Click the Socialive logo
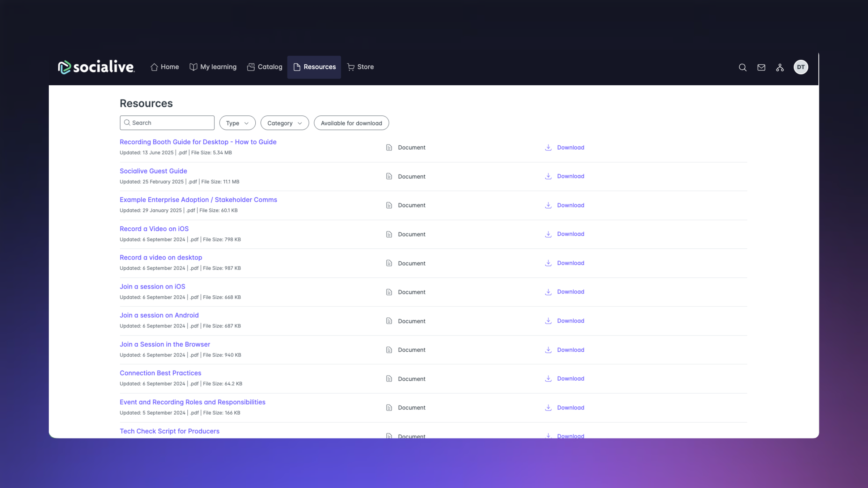The image size is (868, 488). pos(96,67)
